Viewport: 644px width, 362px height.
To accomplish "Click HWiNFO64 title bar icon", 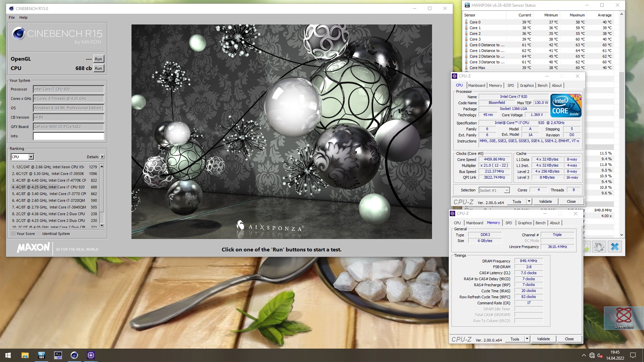I will (x=467, y=5).
